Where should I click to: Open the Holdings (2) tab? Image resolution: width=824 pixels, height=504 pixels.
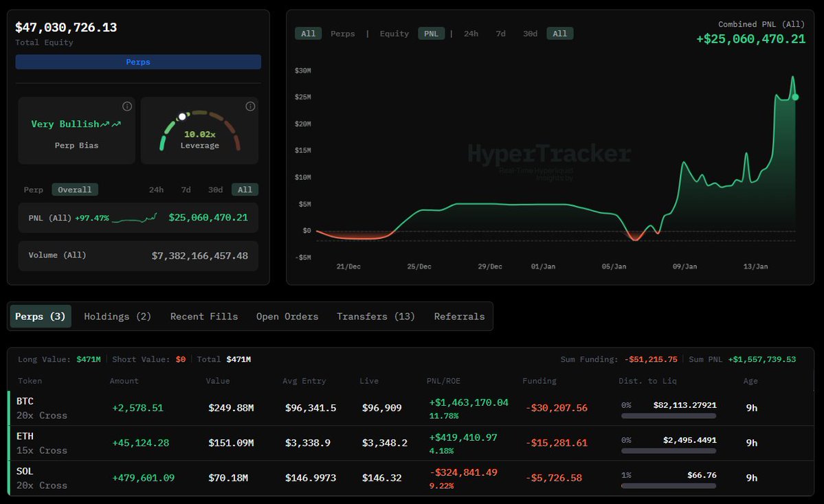pyautogui.click(x=118, y=317)
